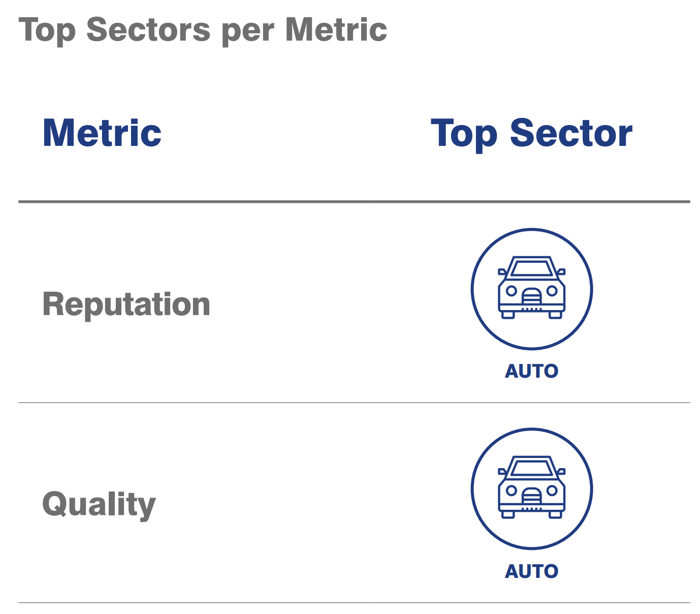
Task: Select the Reputation metric label
Action: pyautogui.click(x=126, y=304)
